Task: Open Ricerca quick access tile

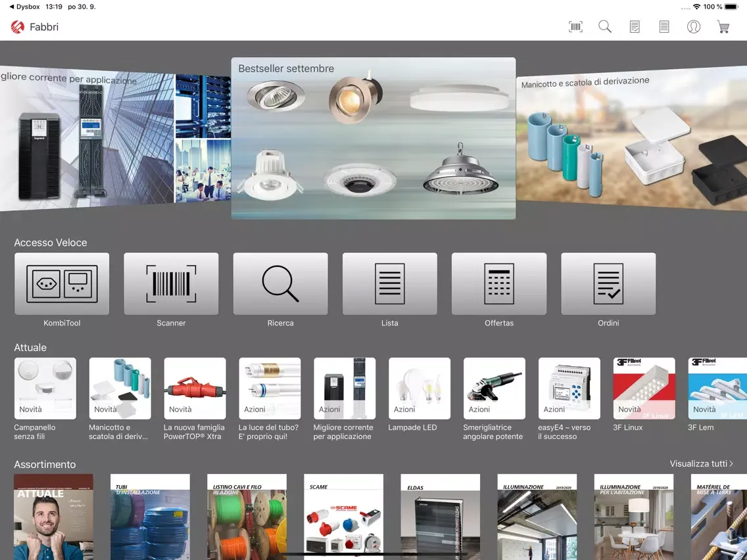Action: point(281,284)
